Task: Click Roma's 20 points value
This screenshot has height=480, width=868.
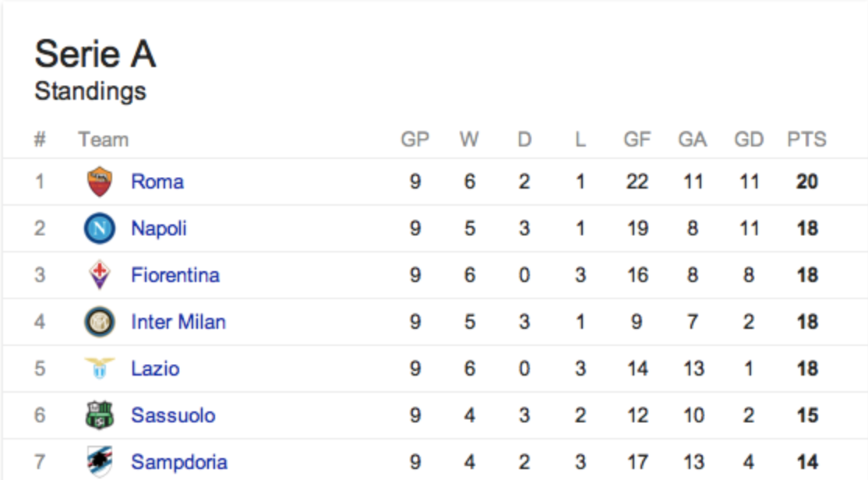Action: [x=807, y=182]
